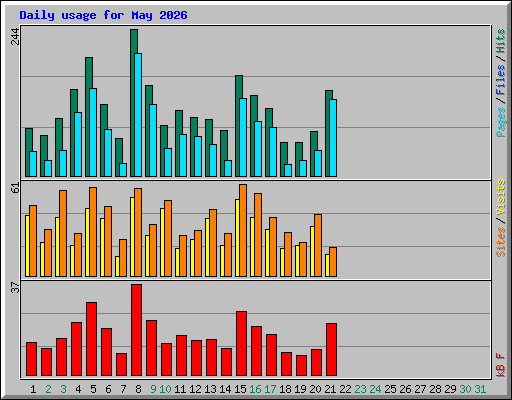Select day 20 on the x-axis
Image resolution: width=512 pixels, height=400 pixels.
click(x=315, y=389)
